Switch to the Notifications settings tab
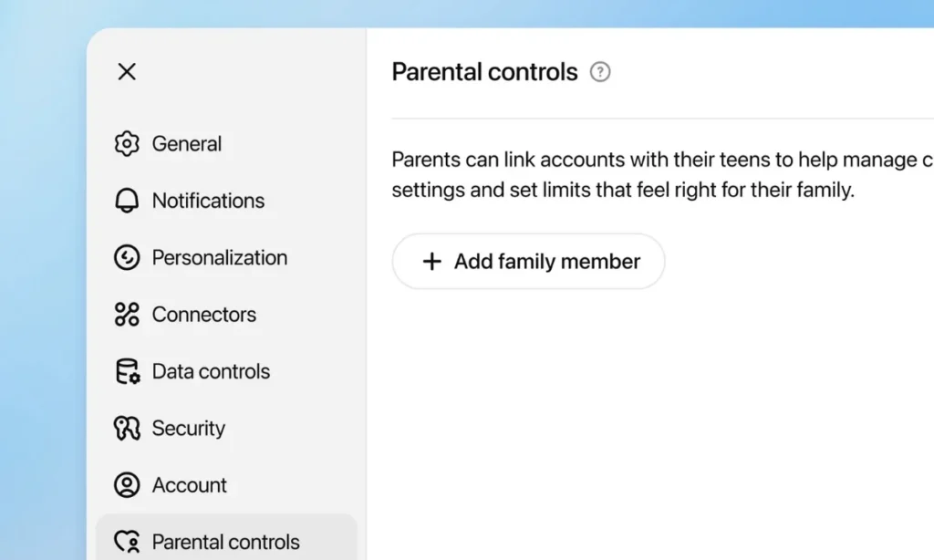The height and width of the screenshot is (560, 934). pos(208,201)
